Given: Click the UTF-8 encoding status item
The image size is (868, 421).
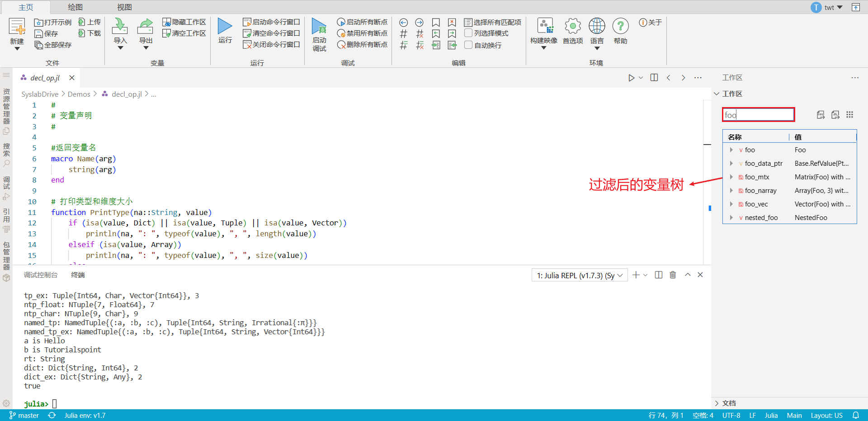Looking at the screenshot, I should 731,415.
